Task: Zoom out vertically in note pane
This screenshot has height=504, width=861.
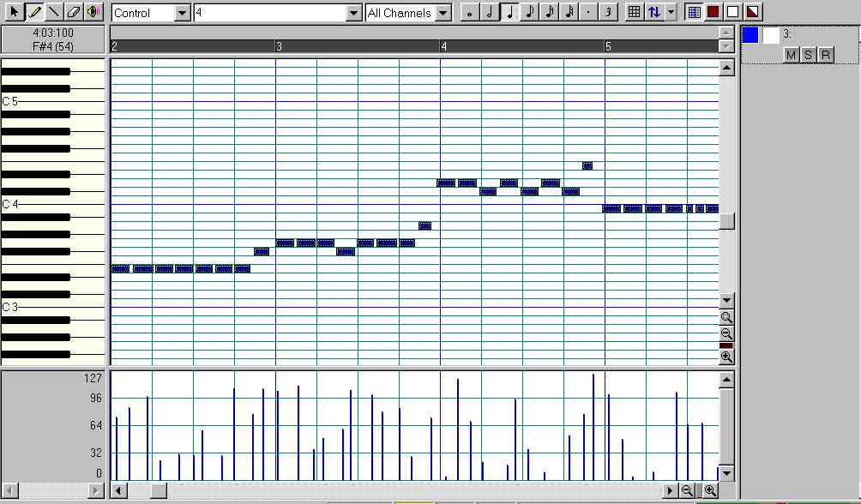Action: pyautogui.click(x=726, y=333)
